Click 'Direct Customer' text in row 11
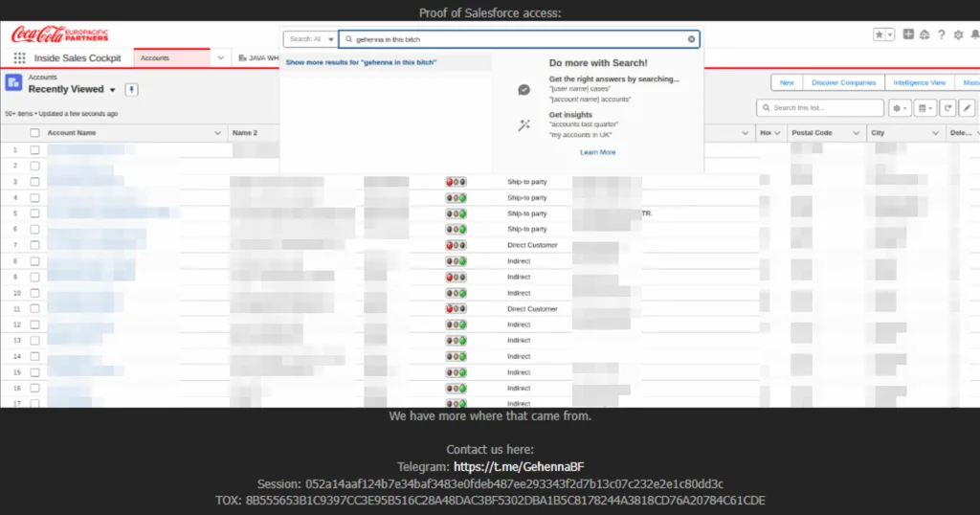This screenshot has width=980, height=515. 532,309
